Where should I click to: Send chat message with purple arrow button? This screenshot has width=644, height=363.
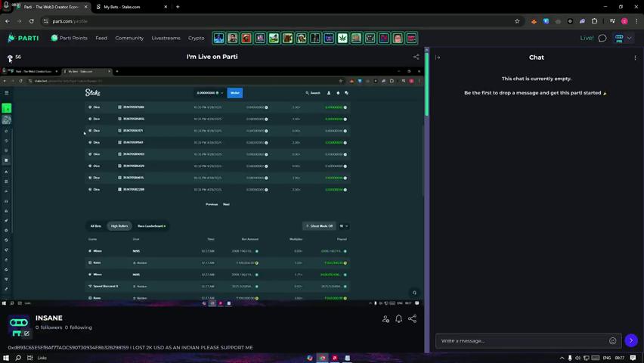click(x=631, y=340)
